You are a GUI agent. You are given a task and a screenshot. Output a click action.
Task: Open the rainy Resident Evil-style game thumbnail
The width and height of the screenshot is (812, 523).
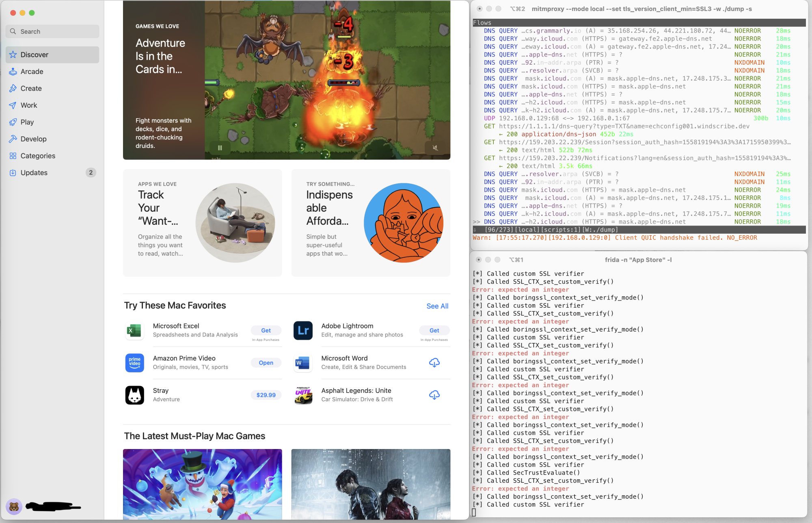(371, 484)
